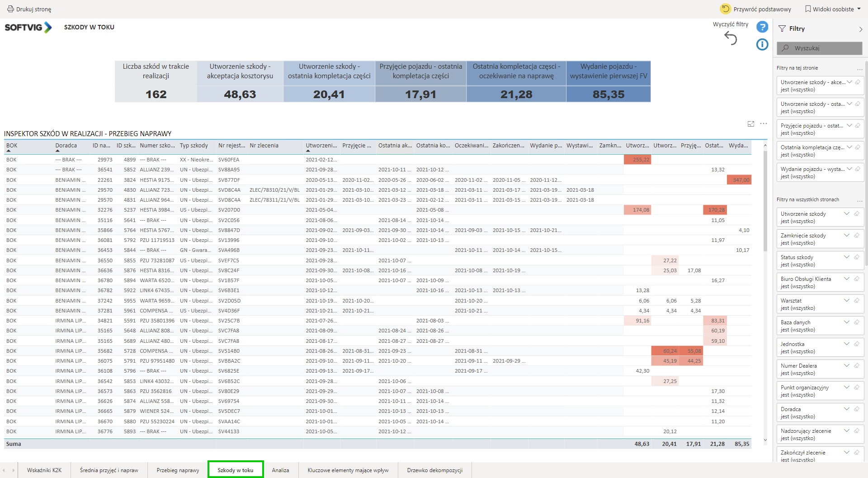Viewport: 868px width, 478px height.
Task: Click the Przywróć podstawowy button
Action: point(762,9)
